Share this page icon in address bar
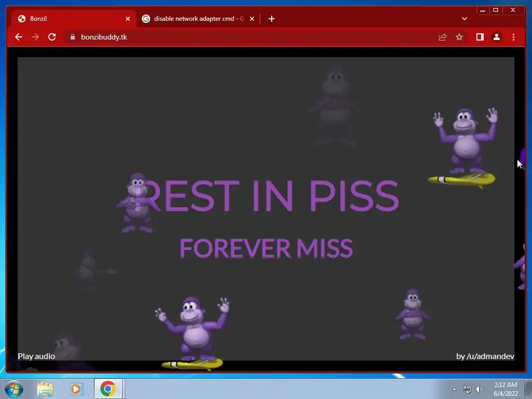The width and height of the screenshot is (532, 399). point(443,37)
